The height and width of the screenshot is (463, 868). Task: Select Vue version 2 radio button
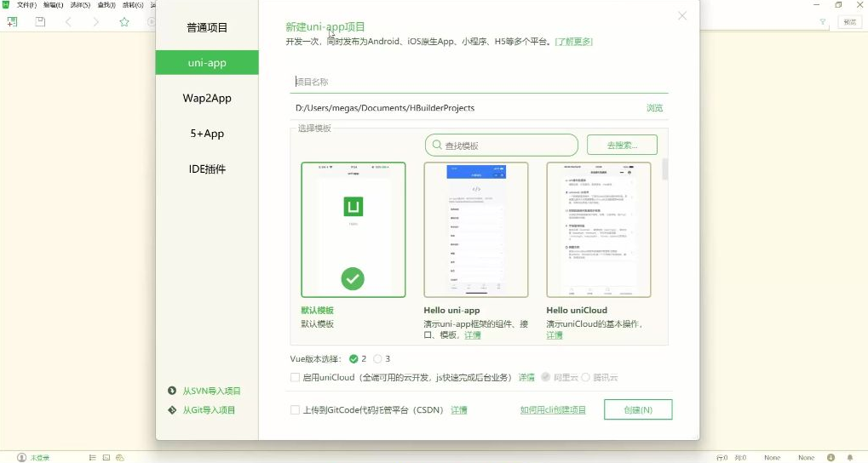coord(354,359)
